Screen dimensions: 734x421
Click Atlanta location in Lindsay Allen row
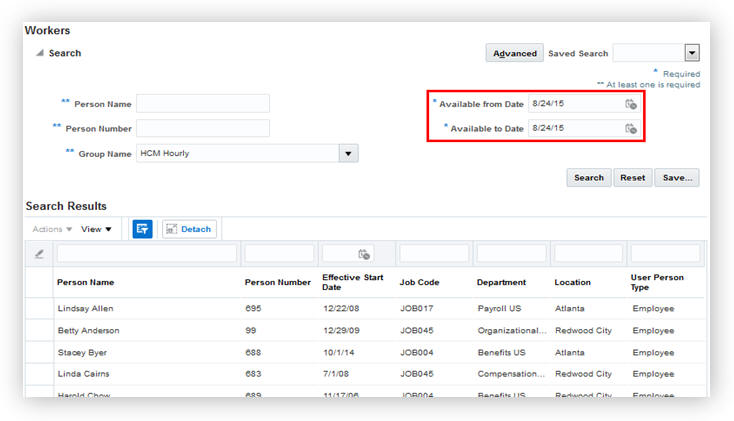click(x=570, y=309)
